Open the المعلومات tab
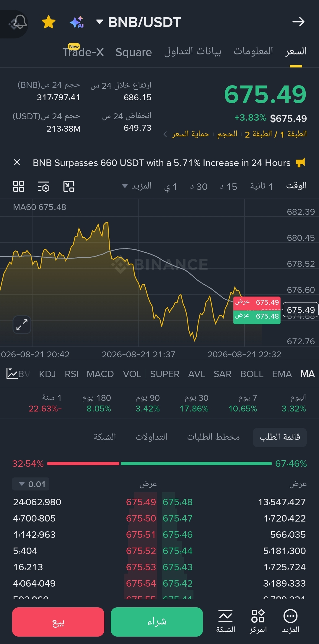319x644 pixels. [253, 51]
